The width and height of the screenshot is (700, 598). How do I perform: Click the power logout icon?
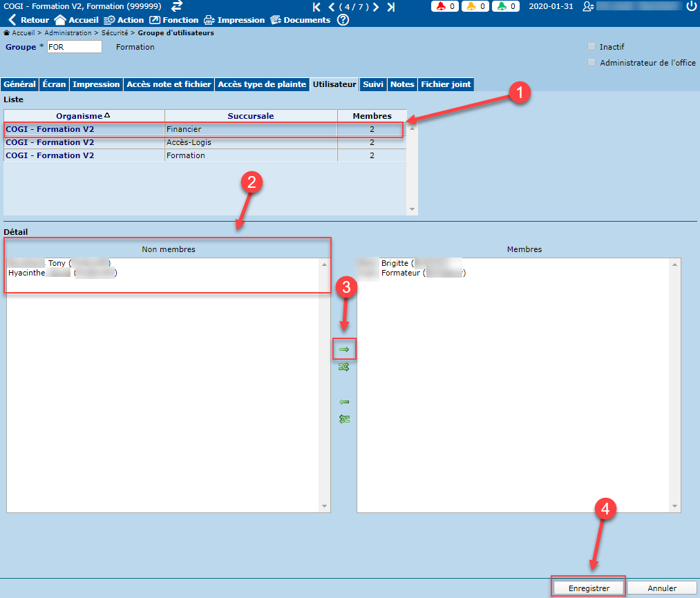point(691,6)
